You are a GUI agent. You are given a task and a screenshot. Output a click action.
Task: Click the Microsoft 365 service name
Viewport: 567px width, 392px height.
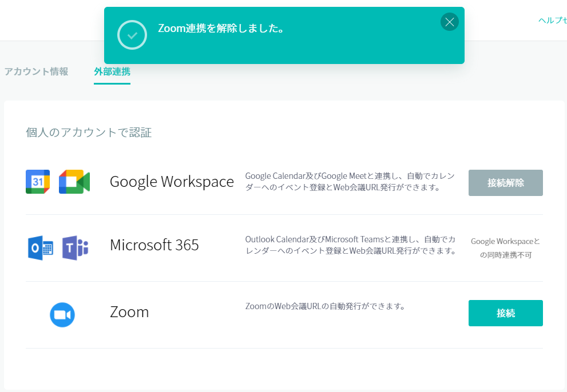(x=154, y=245)
